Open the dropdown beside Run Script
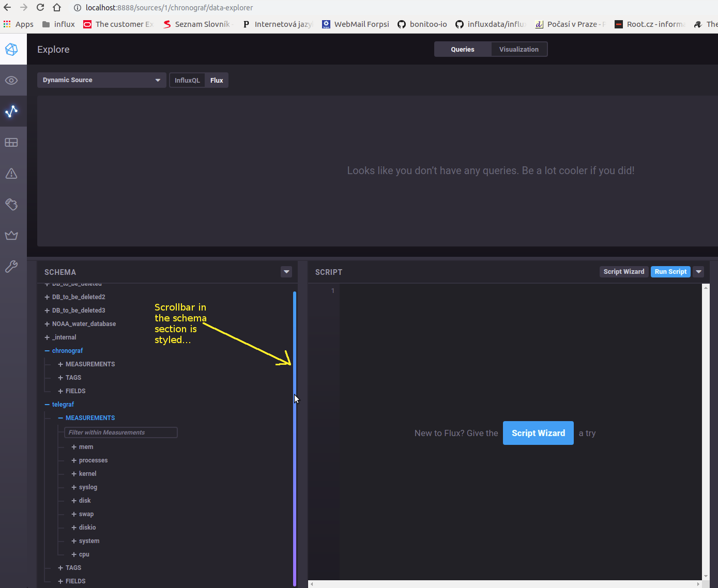Screen dimensions: 718x588 pos(698,271)
